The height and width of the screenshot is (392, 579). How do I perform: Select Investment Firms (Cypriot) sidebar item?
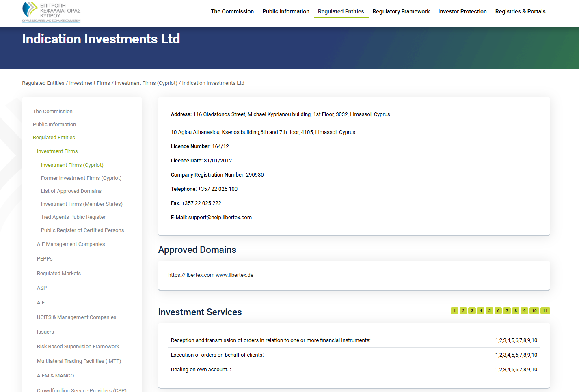(x=72, y=165)
